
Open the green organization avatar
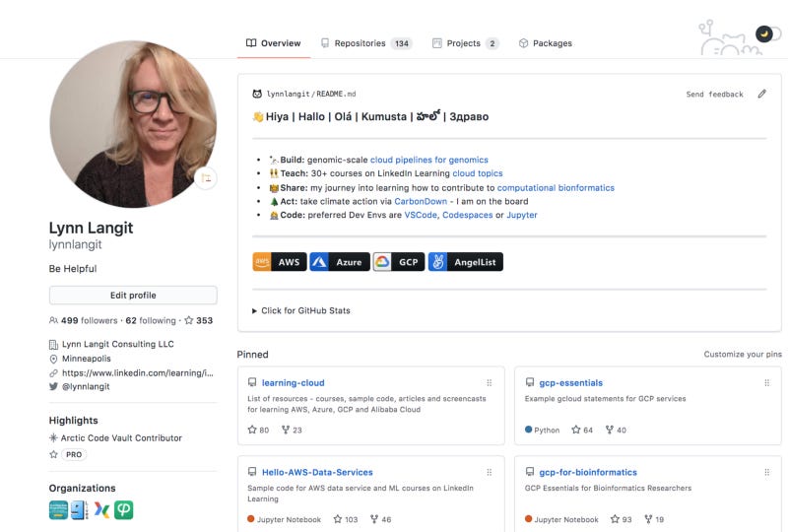click(124, 510)
